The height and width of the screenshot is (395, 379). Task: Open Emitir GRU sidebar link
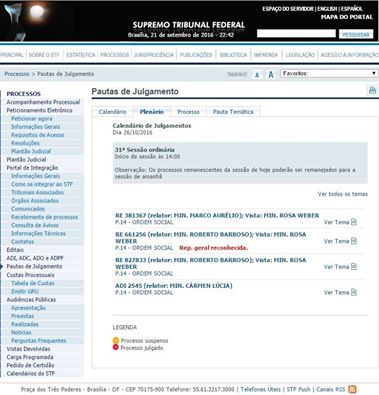[x=25, y=291]
